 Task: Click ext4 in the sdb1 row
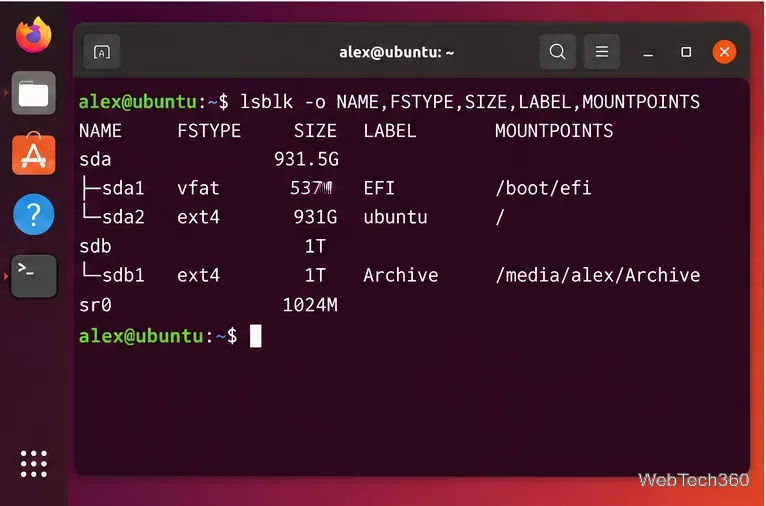pyautogui.click(x=198, y=275)
